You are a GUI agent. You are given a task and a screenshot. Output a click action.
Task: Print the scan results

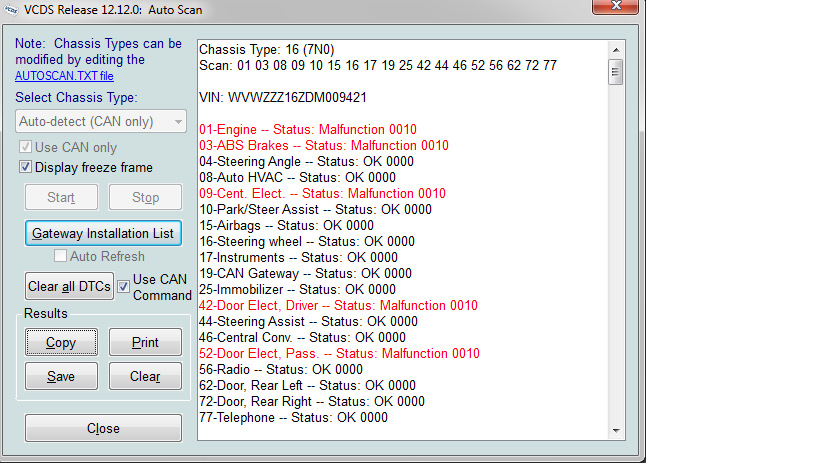(145, 342)
